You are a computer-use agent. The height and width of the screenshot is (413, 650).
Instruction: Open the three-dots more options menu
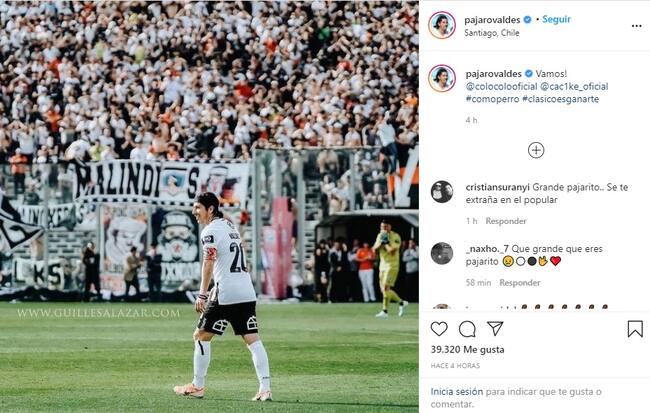tap(637, 26)
